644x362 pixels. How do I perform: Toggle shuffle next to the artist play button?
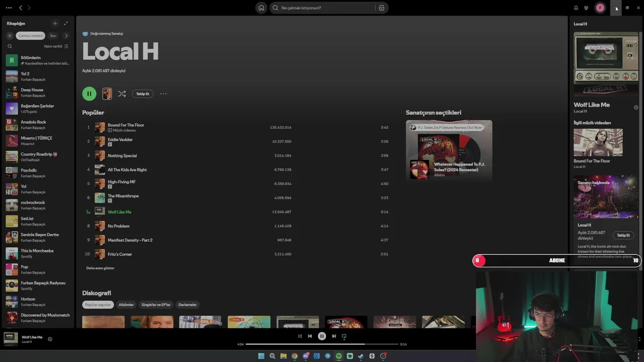pyautogui.click(x=122, y=94)
